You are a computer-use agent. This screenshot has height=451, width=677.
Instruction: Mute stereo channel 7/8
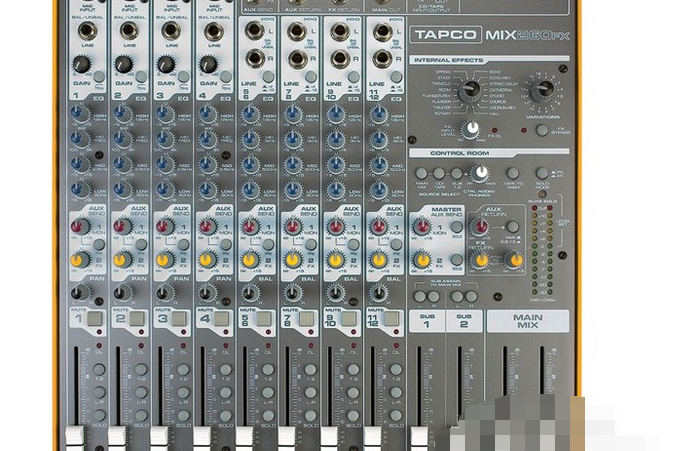tap(306, 319)
